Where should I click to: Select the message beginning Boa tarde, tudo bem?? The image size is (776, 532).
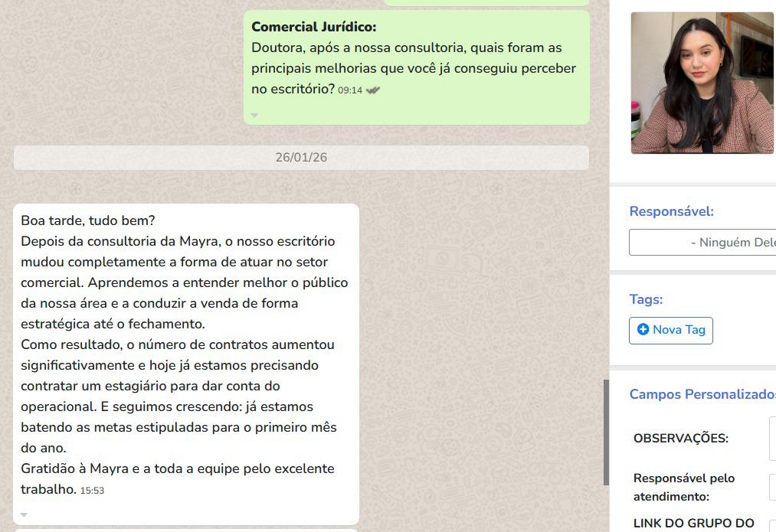pos(186,364)
